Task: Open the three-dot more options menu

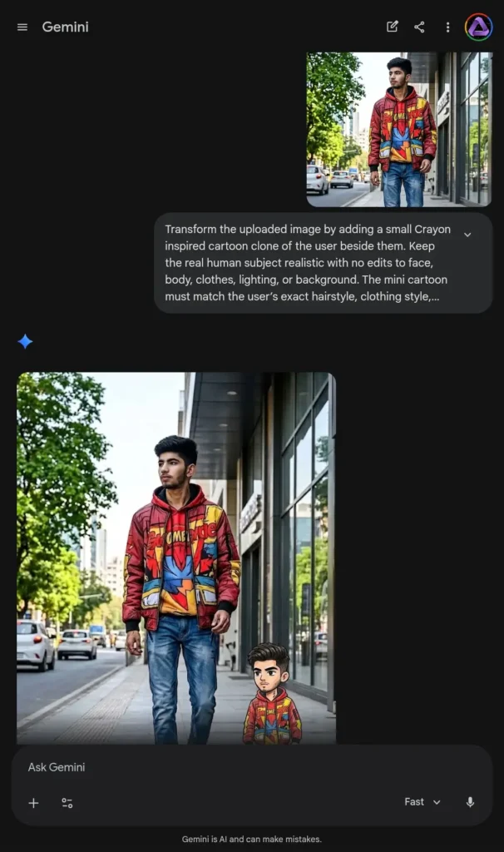Action: coord(447,27)
